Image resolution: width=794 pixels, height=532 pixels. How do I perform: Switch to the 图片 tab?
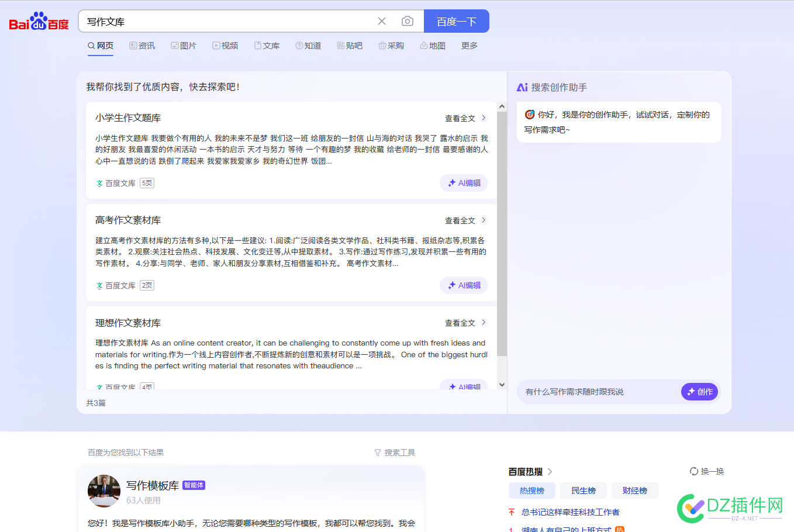(184, 46)
